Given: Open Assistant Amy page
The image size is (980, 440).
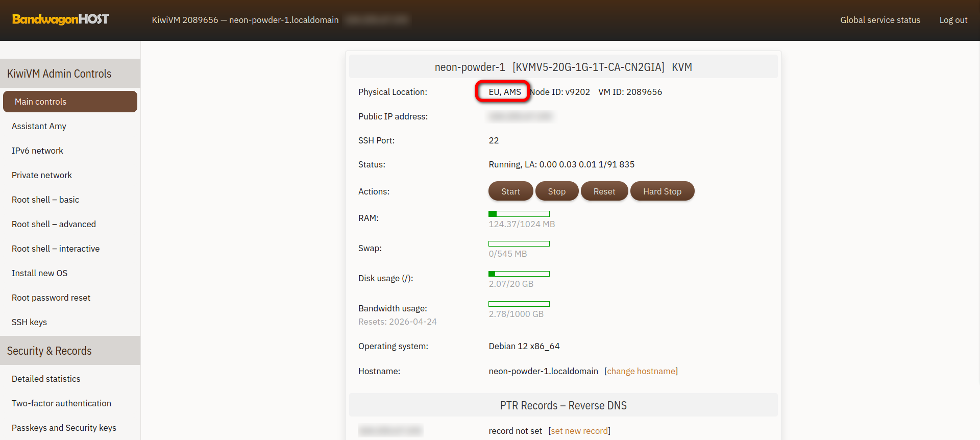Looking at the screenshot, I should (39, 126).
